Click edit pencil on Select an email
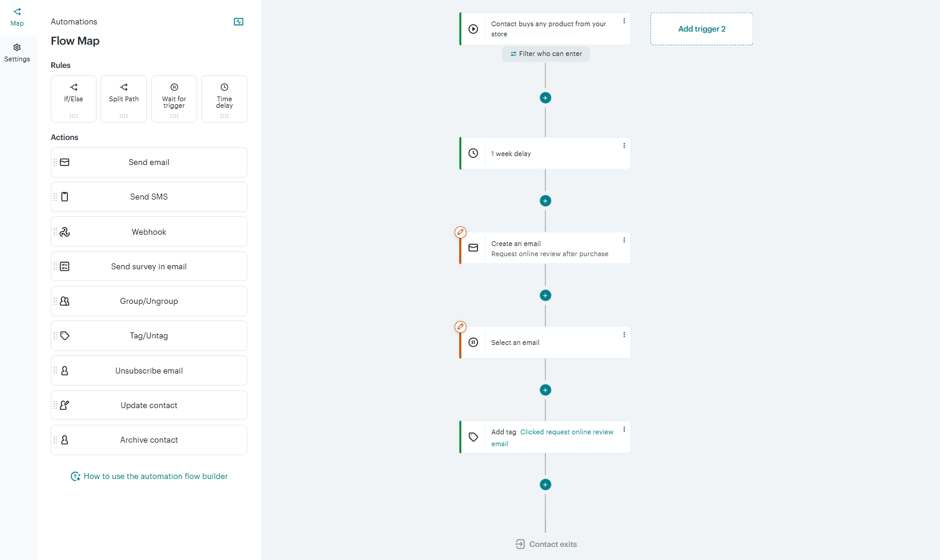The height and width of the screenshot is (560, 940). point(460,326)
